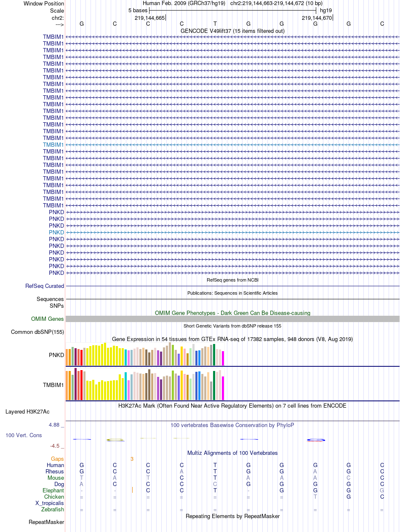Image resolution: width=400 pixels, height=532 pixels.
Task: Open the 'RefSeq genes from NCBI' track title
Action: point(232,280)
